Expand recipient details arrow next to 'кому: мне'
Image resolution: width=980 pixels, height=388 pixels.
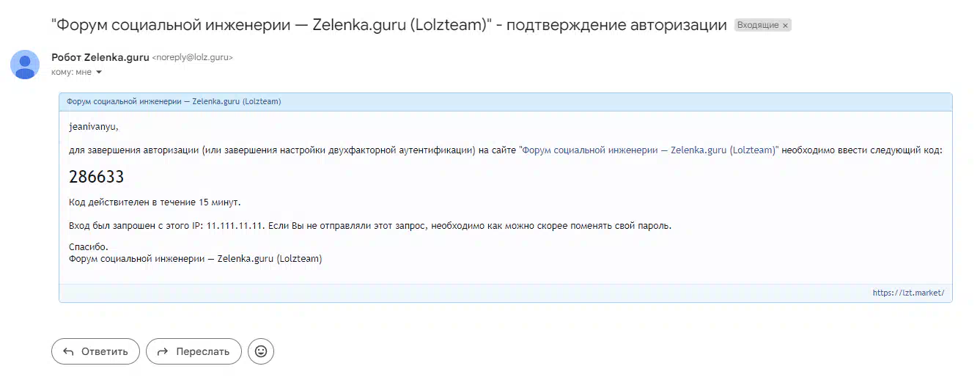tap(99, 73)
